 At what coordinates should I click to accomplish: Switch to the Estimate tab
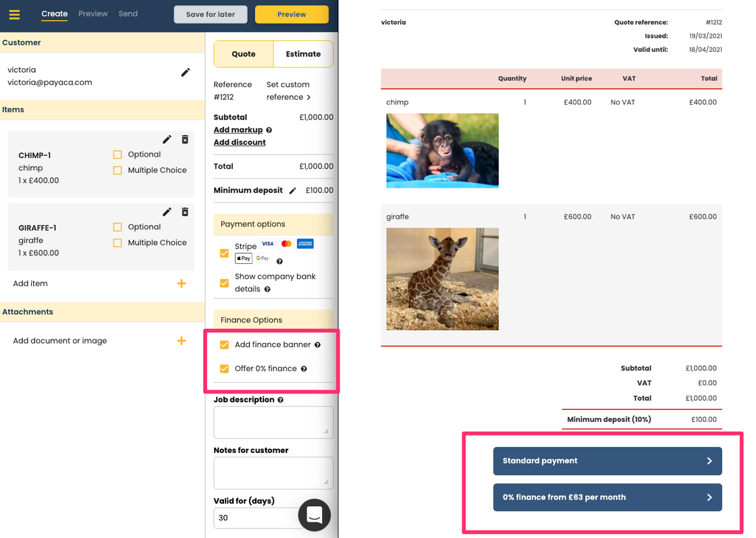click(303, 54)
